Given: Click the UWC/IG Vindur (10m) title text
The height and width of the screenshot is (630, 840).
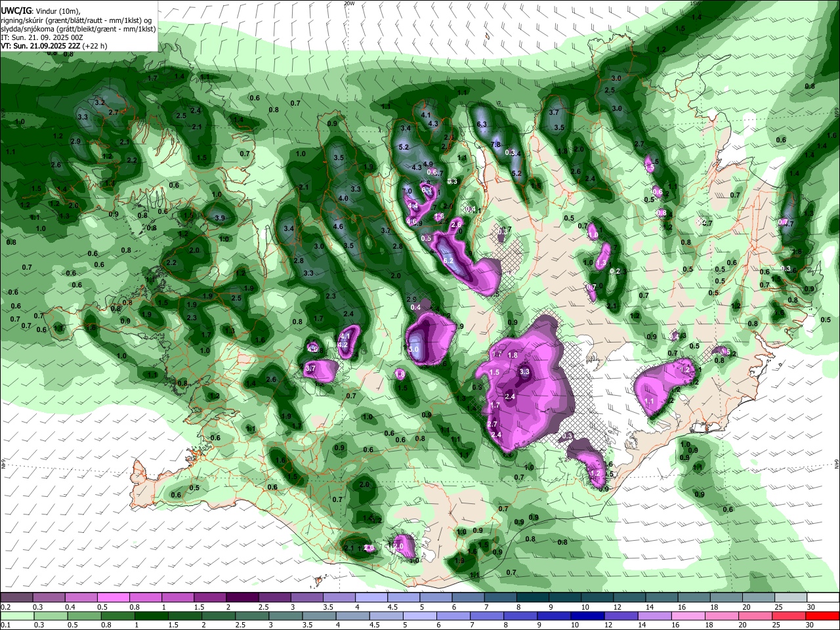Looking at the screenshot, I should pyautogui.click(x=41, y=10).
